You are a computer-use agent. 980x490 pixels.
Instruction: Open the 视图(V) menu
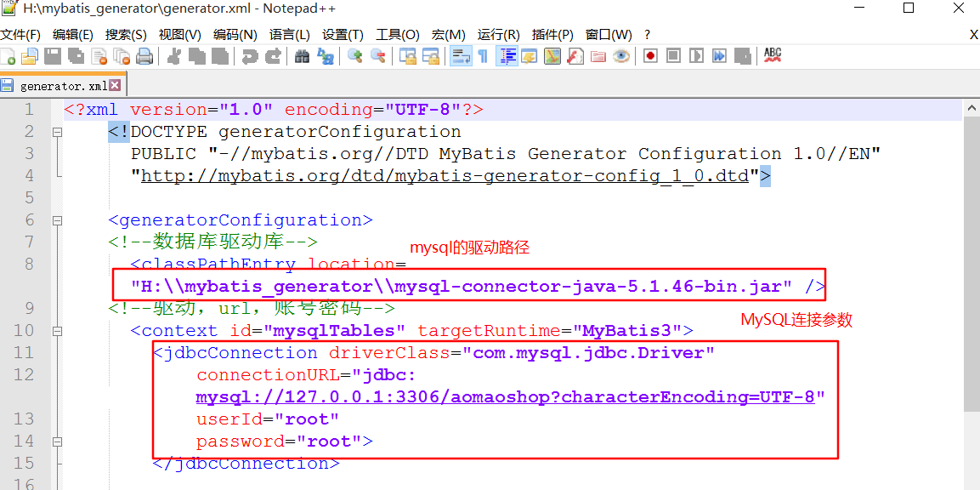[179, 34]
